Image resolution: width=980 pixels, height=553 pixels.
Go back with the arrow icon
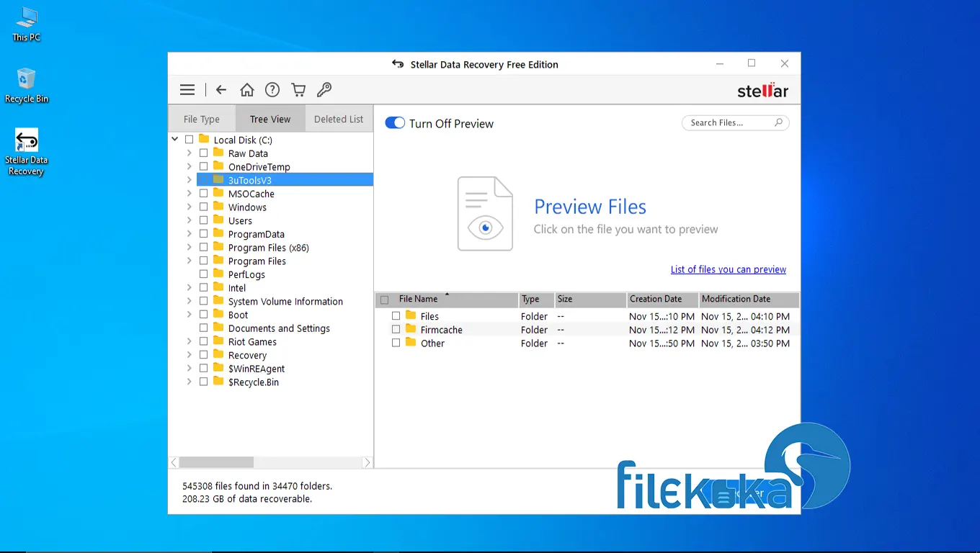click(221, 90)
